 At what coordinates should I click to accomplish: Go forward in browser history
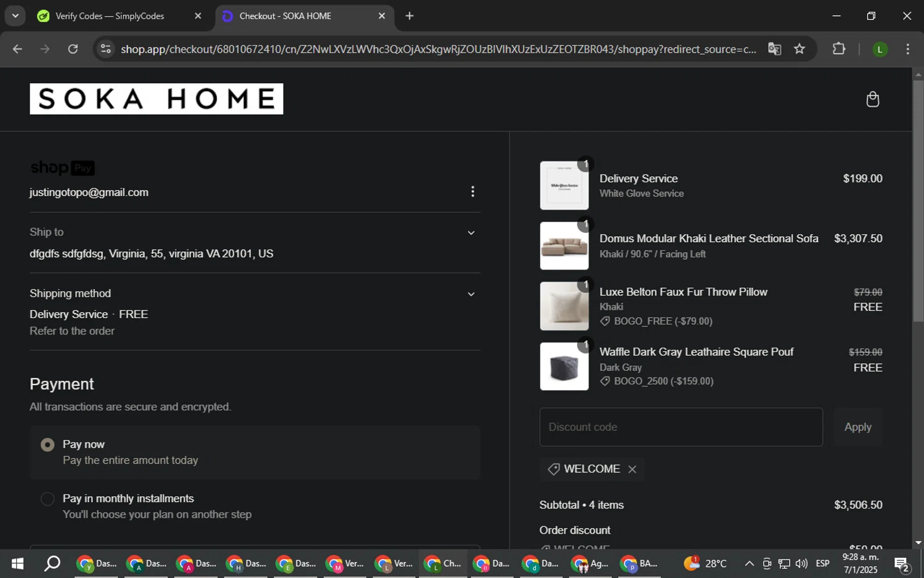(x=45, y=49)
